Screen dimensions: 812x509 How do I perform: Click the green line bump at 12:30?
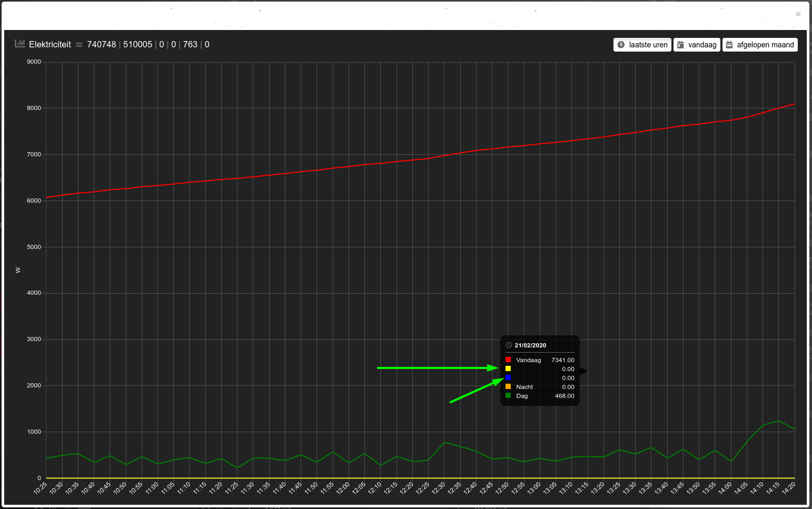(444, 443)
